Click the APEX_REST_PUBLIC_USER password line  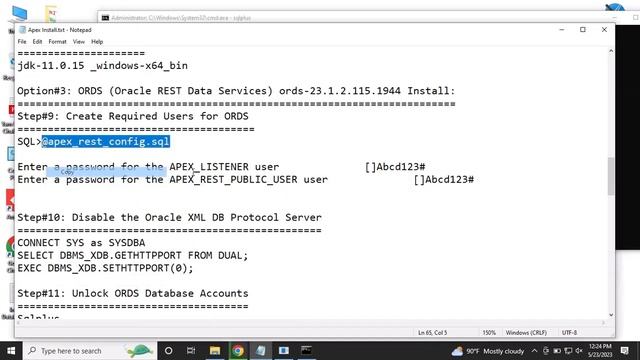click(245, 180)
